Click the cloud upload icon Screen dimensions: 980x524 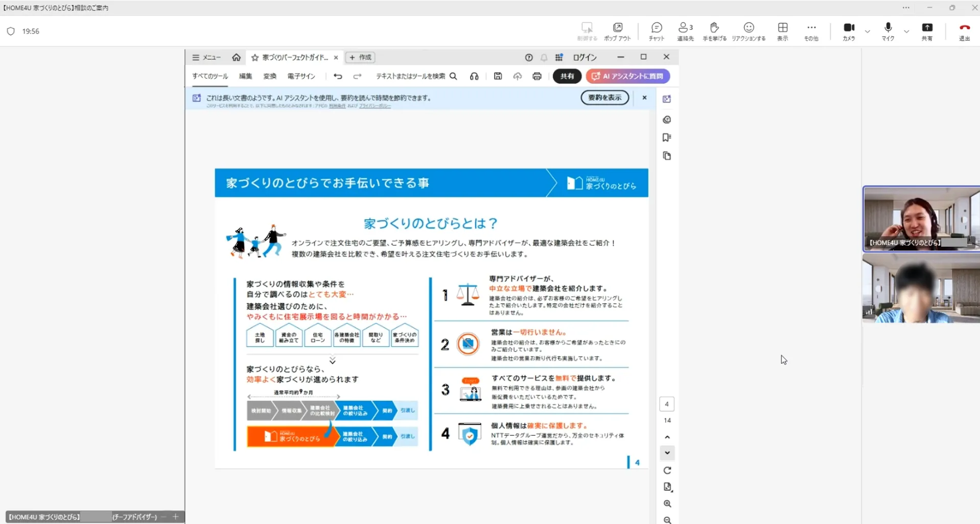coord(517,76)
